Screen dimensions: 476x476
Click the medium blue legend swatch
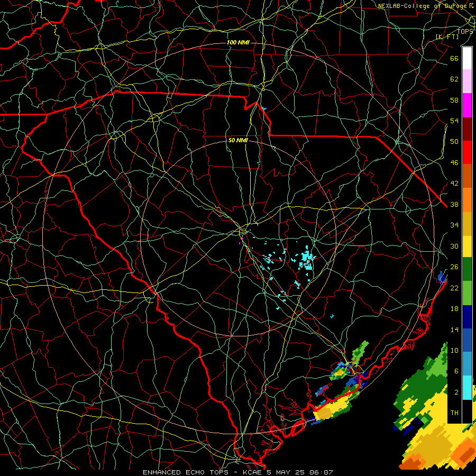[x=467, y=340]
